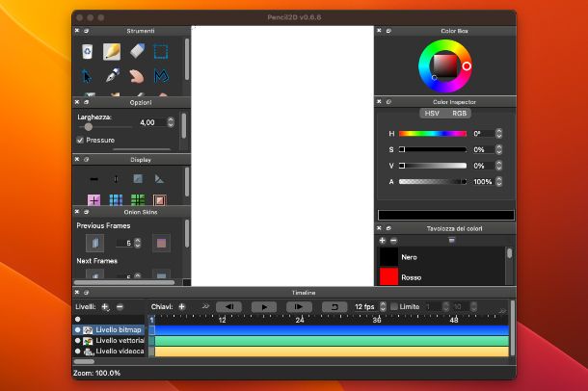Screen dimensions: 588x391
Task: Toggle visibility of Livello videocamera
Action: 78,351
